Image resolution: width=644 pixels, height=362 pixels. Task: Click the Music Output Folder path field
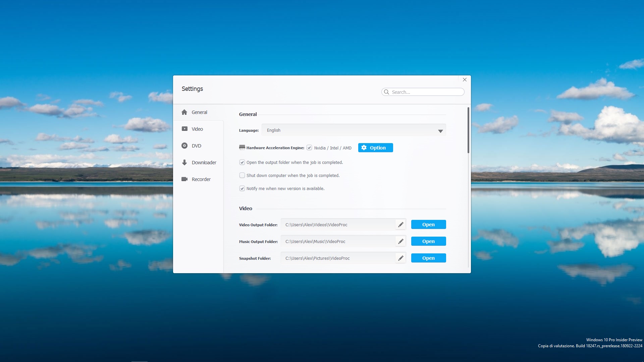pyautogui.click(x=338, y=241)
